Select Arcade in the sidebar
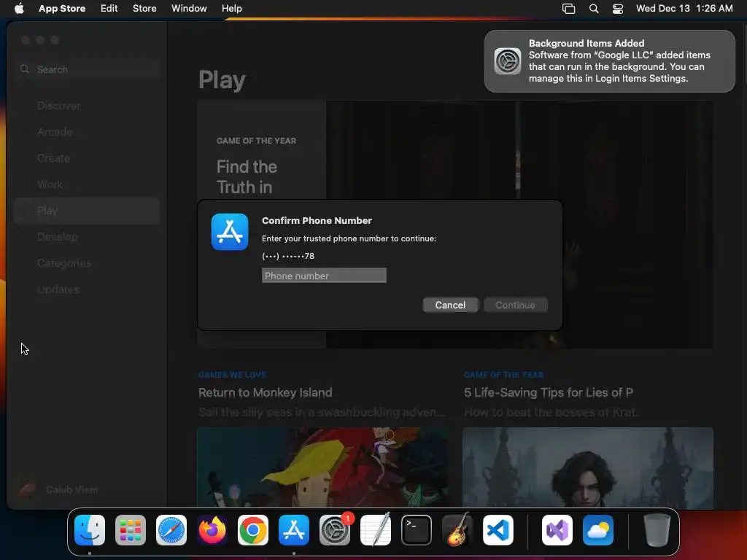The height and width of the screenshot is (560, 747). pyautogui.click(x=87, y=132)
